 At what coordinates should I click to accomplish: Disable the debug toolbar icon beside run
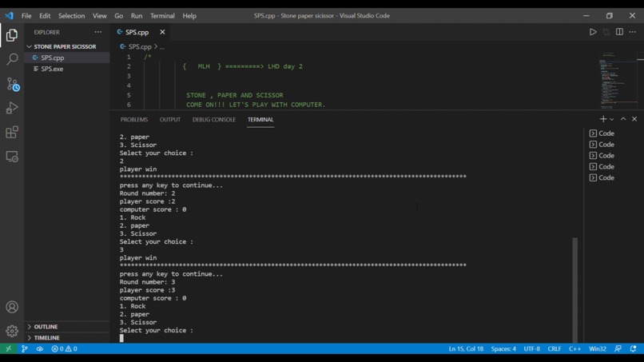click(x=606, y=32)
